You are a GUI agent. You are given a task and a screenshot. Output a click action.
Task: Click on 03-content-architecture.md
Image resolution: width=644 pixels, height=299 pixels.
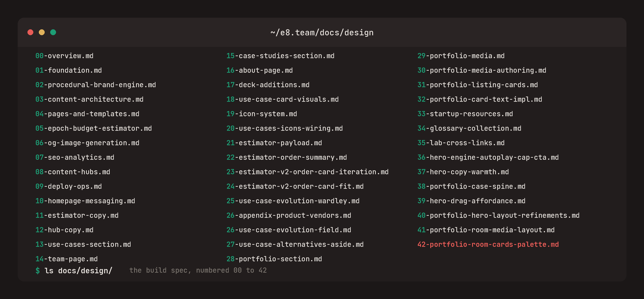[x=89, y=99]
